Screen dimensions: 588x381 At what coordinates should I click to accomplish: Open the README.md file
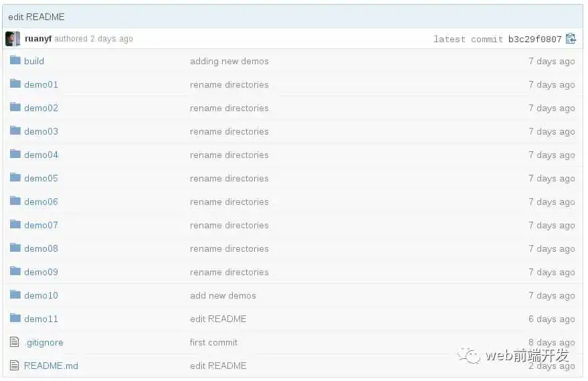[x=51, y=366]
